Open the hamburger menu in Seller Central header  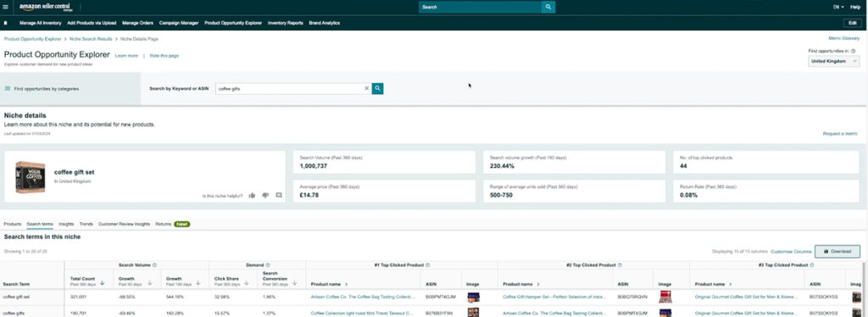tap(6, 7)
